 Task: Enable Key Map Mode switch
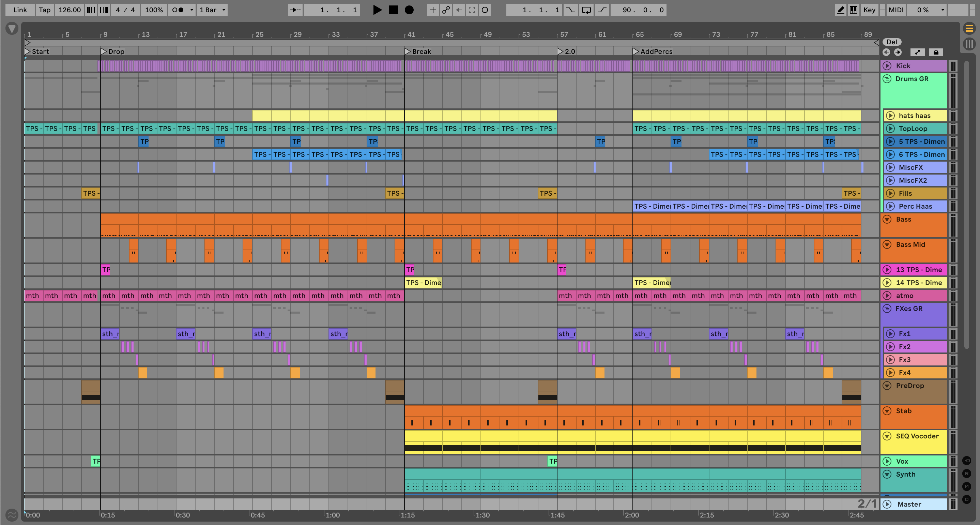point(869,10)
